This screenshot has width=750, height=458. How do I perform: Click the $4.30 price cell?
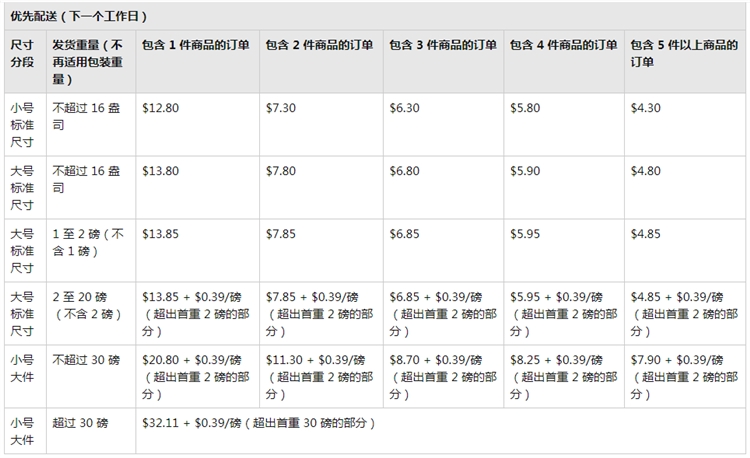(645, 107)
